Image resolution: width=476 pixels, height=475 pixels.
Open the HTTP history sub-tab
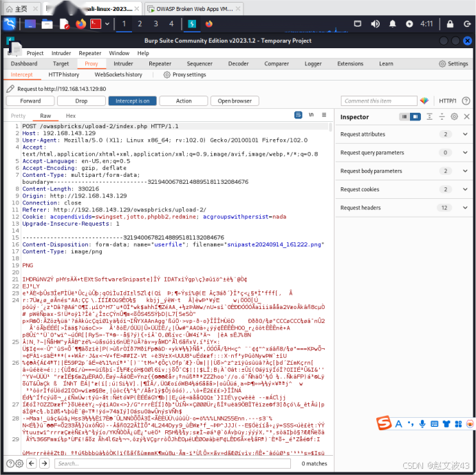coord(64,74)
